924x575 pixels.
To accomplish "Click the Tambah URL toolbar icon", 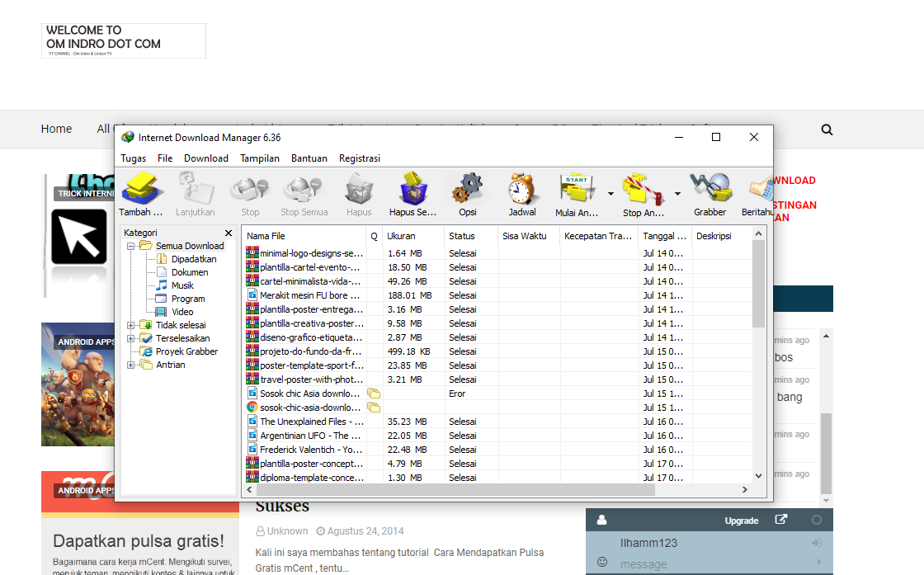I will 141,195.
